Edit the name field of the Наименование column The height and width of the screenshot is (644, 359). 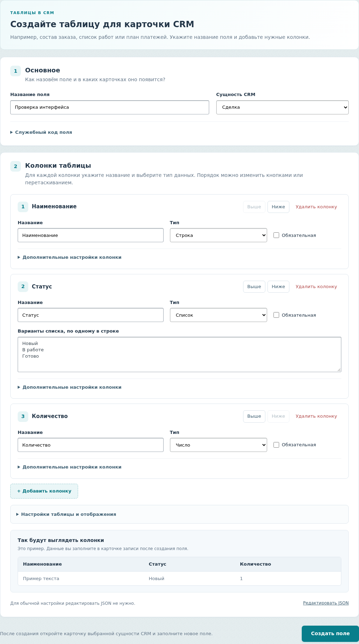point(90,235)
